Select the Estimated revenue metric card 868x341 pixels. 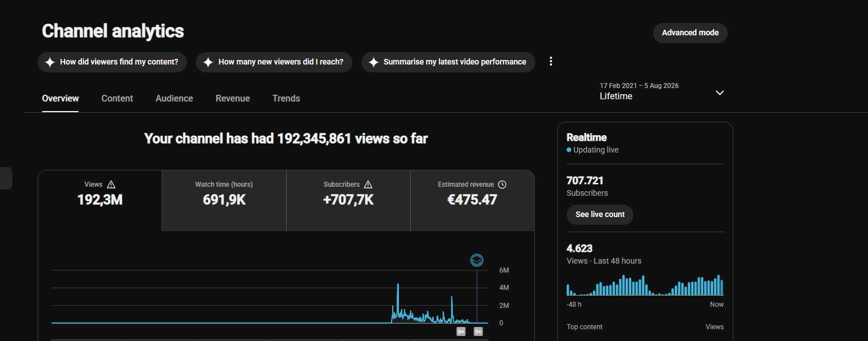pyautogui.click(x=472, y=201)
